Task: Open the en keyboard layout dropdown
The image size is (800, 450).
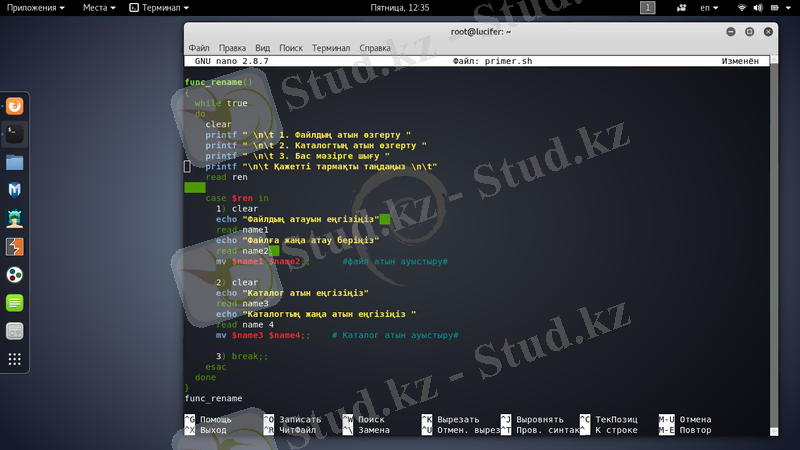Action: point(714,7)
